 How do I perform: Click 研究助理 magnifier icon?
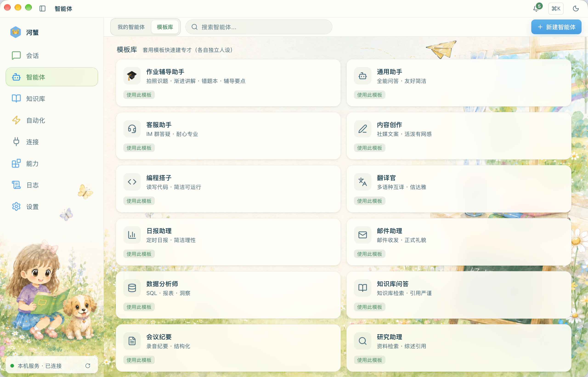[362, 341]
